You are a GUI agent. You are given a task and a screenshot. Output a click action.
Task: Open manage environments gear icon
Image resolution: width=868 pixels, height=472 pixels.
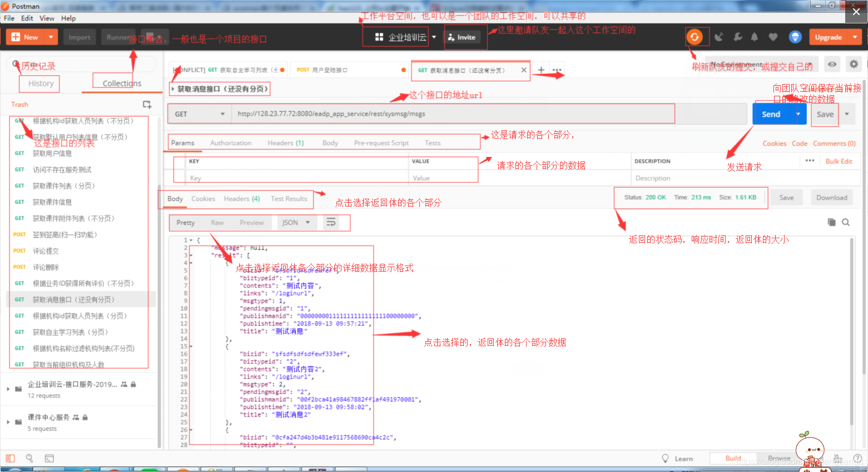(x=854, y=64)
